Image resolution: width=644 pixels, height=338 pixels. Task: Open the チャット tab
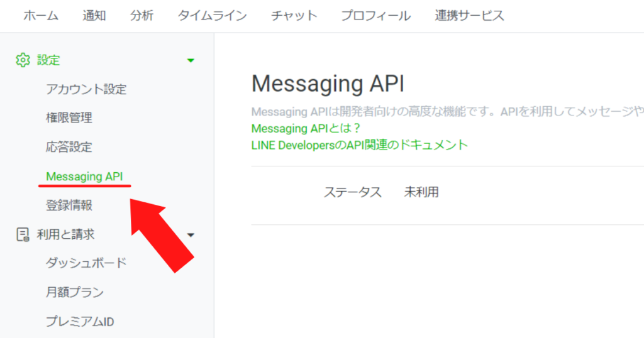294,16
